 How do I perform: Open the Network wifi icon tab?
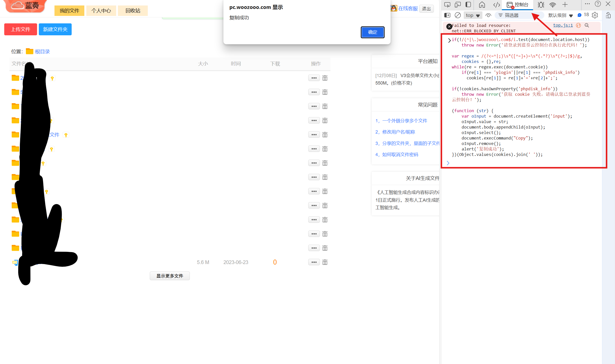tap(553, 5)
